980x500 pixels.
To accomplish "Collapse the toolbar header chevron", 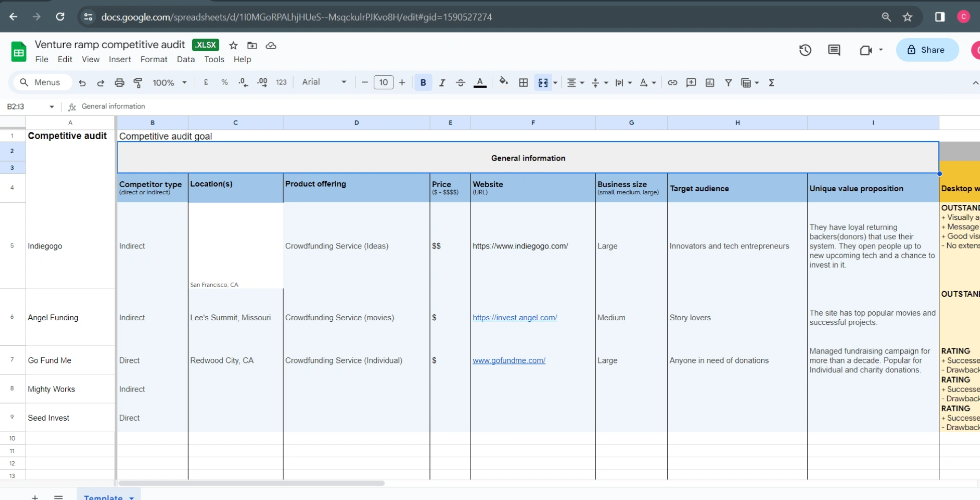I will 975,83.
